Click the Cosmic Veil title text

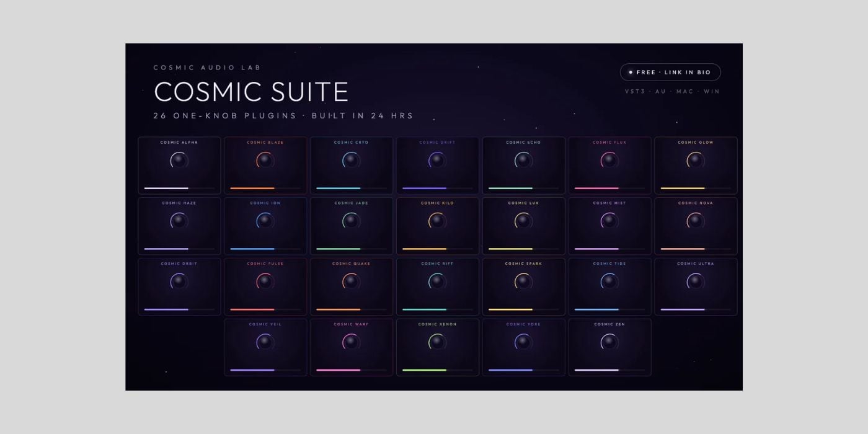265,324
